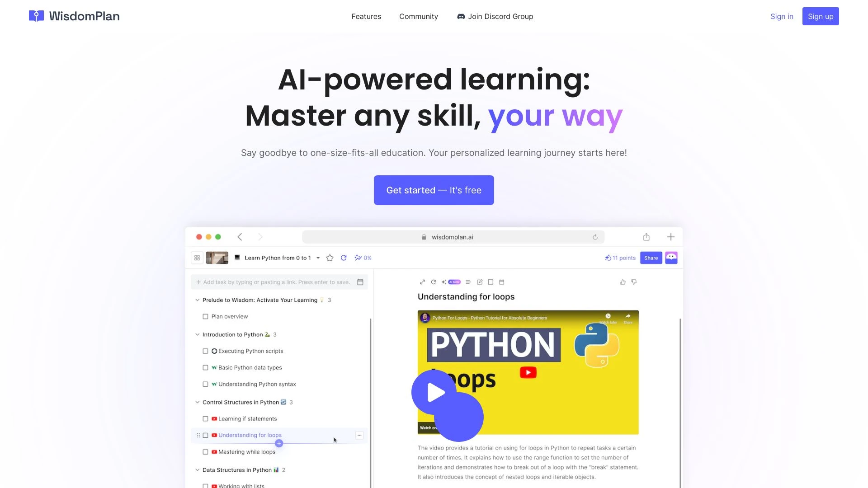The image size is (868, 488).
Task: Play the Understanding for loops video
Action: pyautogui.click(x=434, y=392)
